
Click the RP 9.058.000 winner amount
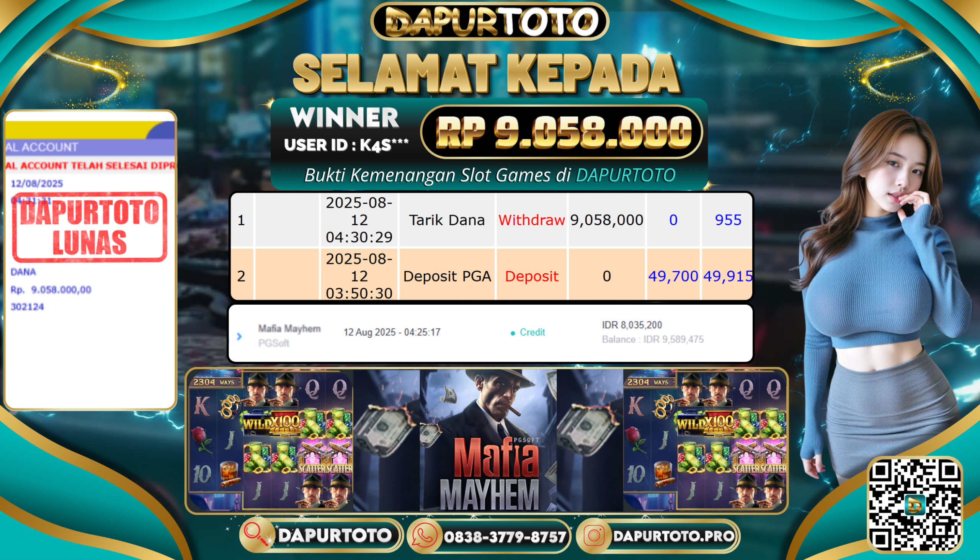pyautogui.click(x=563, y=132)
